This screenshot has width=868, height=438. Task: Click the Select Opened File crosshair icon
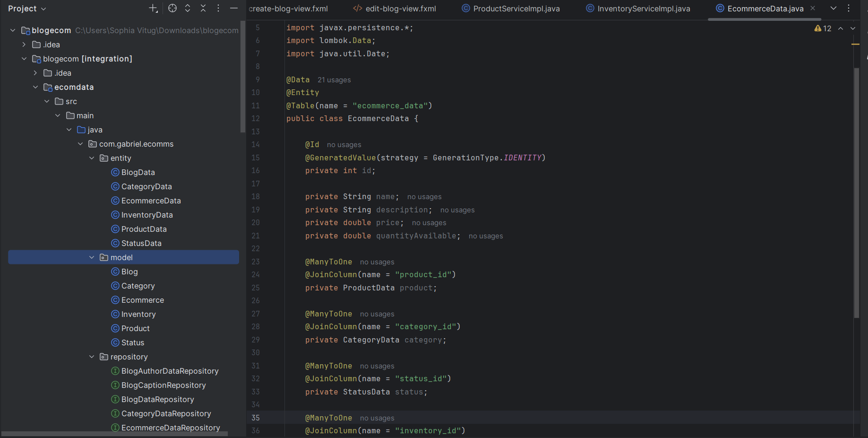(172, 9)
